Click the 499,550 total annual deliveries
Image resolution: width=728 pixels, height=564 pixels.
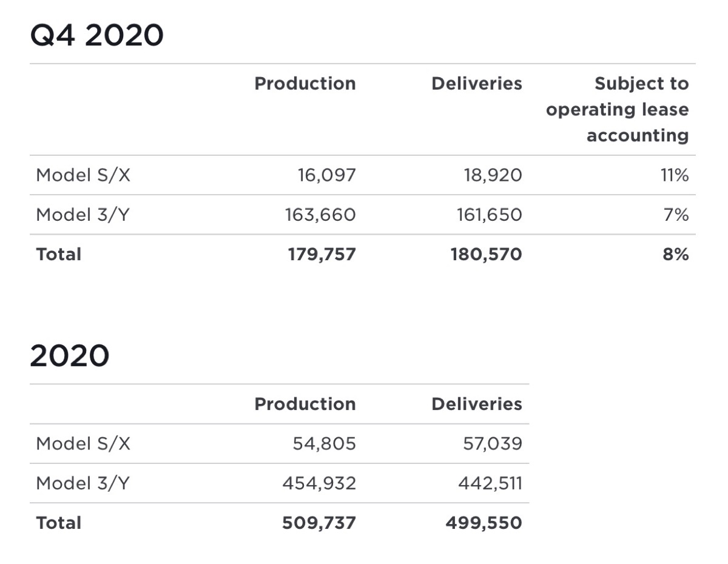(x=484, y=523)
